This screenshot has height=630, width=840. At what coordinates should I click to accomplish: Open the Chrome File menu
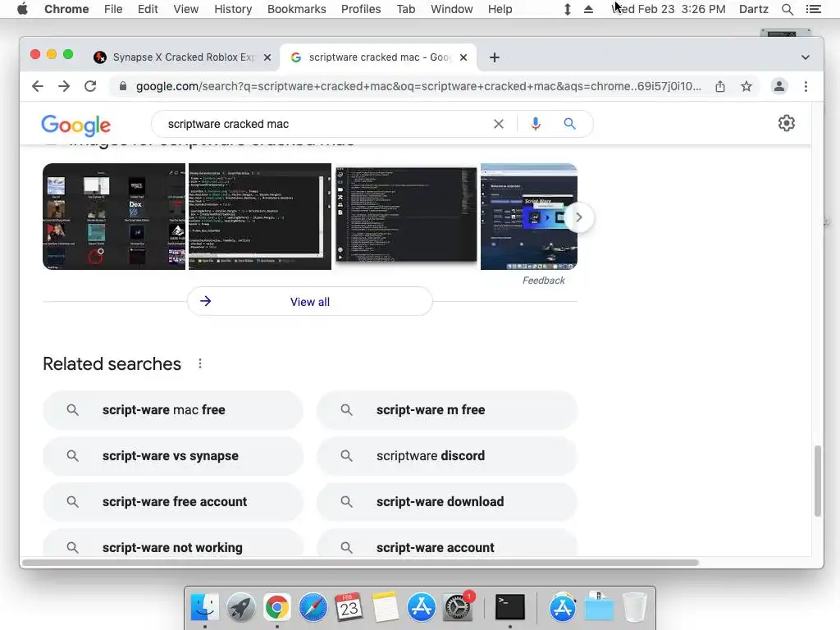113,9
